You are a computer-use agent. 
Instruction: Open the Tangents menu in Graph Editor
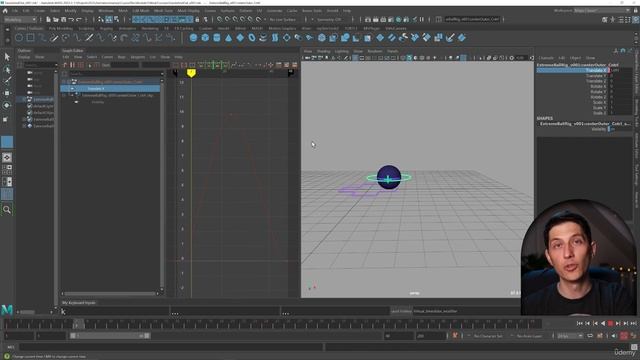click(x=138, y=57)
